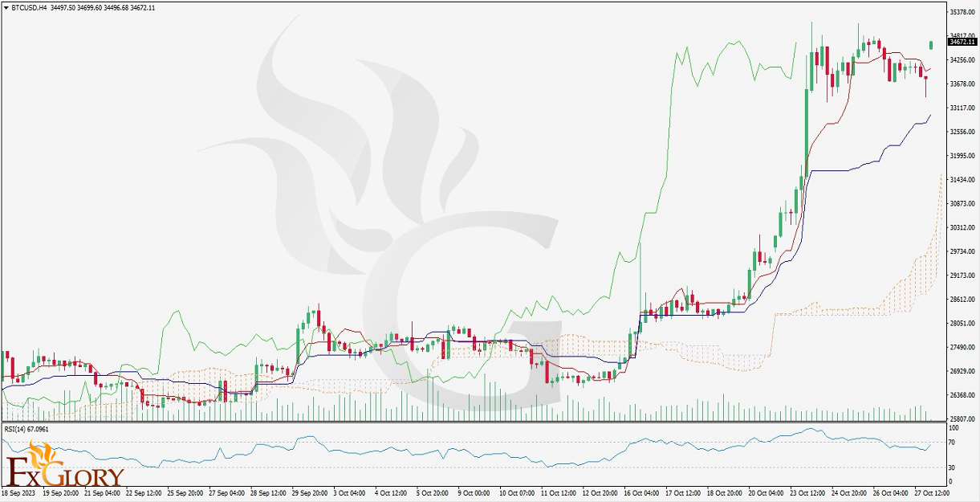Click the 30312.00 price axis label
Image resolution: width=980 pixels, height=502 pixels.
[x=962, y=227]
